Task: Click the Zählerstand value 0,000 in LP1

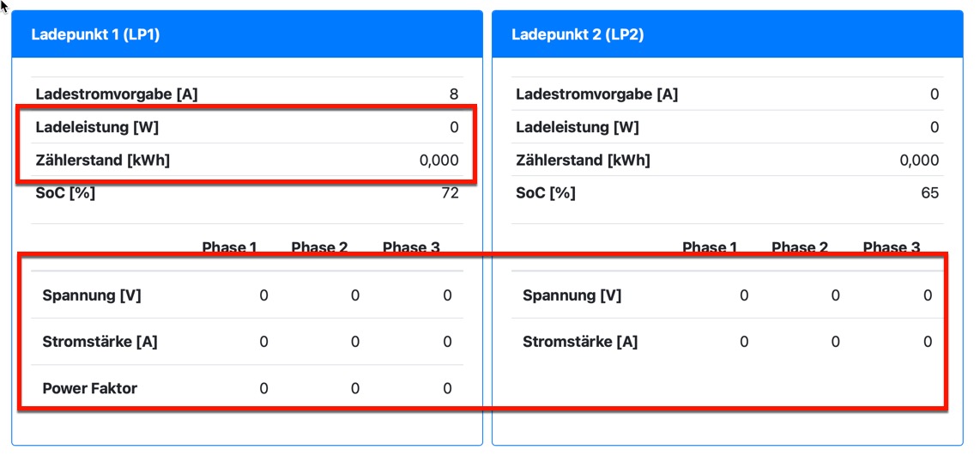Action: click(439, 160)
